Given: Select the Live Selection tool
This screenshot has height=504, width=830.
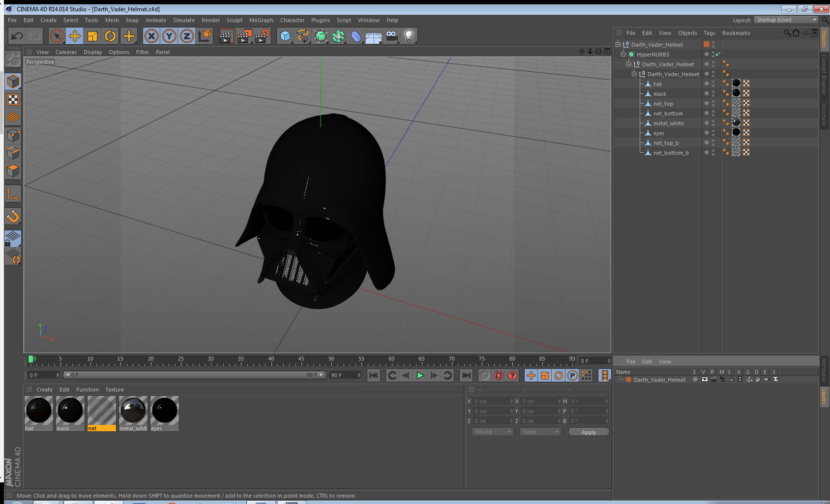Looking at the screenshot, I should 57,36.
